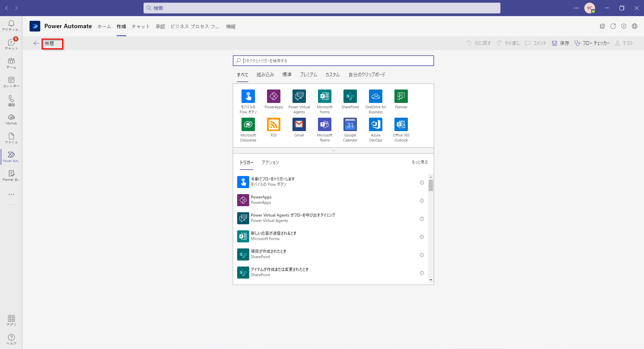This screenshot has height=349, width=644.
Task: Open 自分のクリップボード tab
Action: 367,75
